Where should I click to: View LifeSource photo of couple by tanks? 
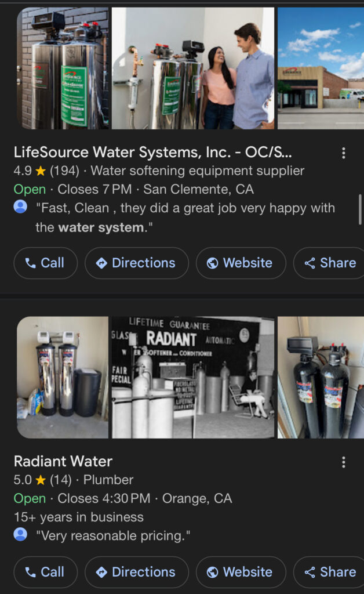pyautogui.click(x=193, y=68)
